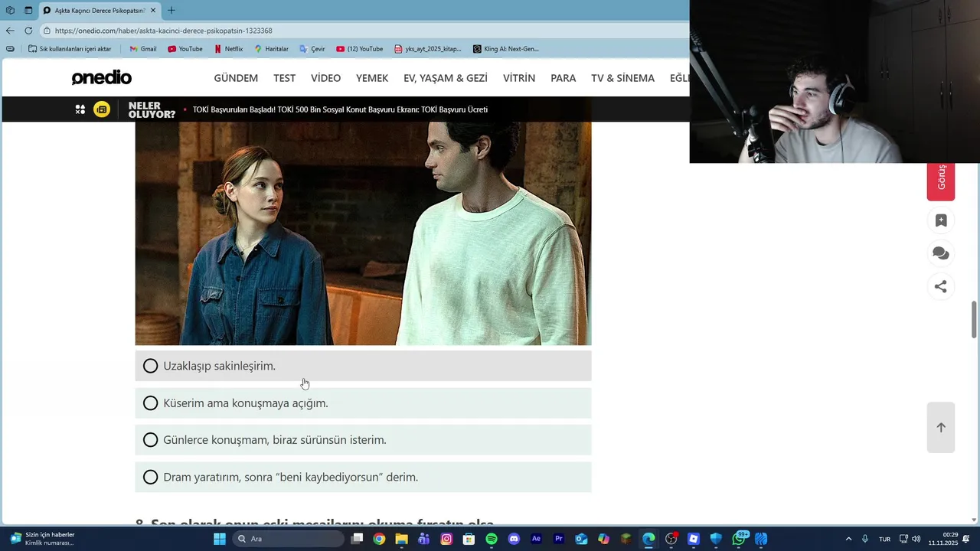Open the Gmail bookmark
Screen dimensions: 980x551
coord(143,49)
